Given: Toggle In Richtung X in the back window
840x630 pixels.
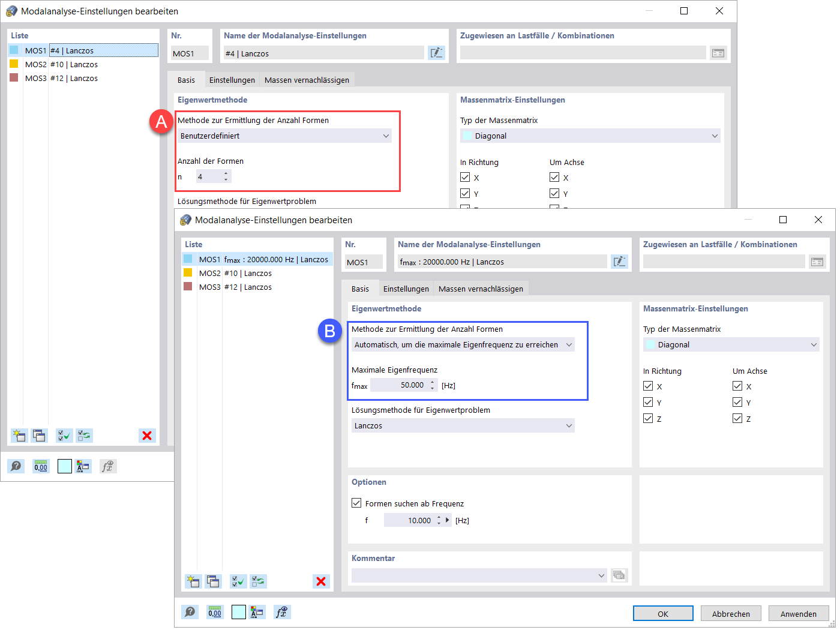Looking at the screenshot, I should coord(465,177).
